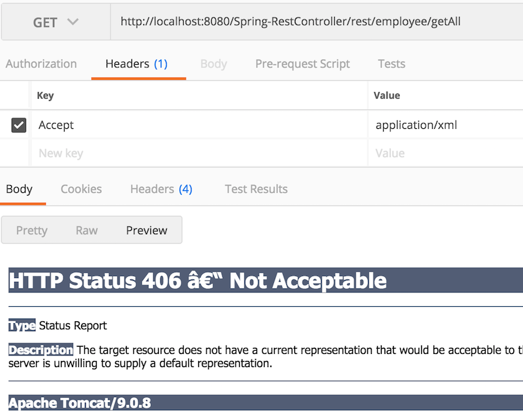The width and height of the screenshot is (523, 420).
Task: Switch response view to Pretty
Action: pos(32,230)
